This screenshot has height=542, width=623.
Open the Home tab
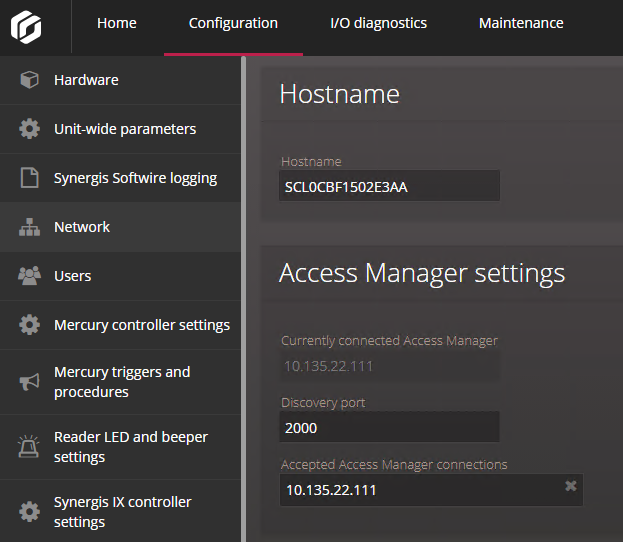pos(117,23)
